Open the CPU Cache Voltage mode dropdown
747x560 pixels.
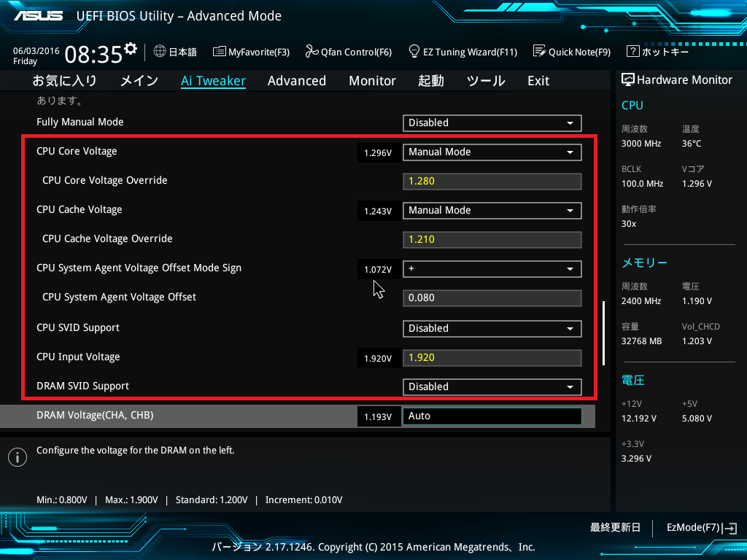pos(492,211)
